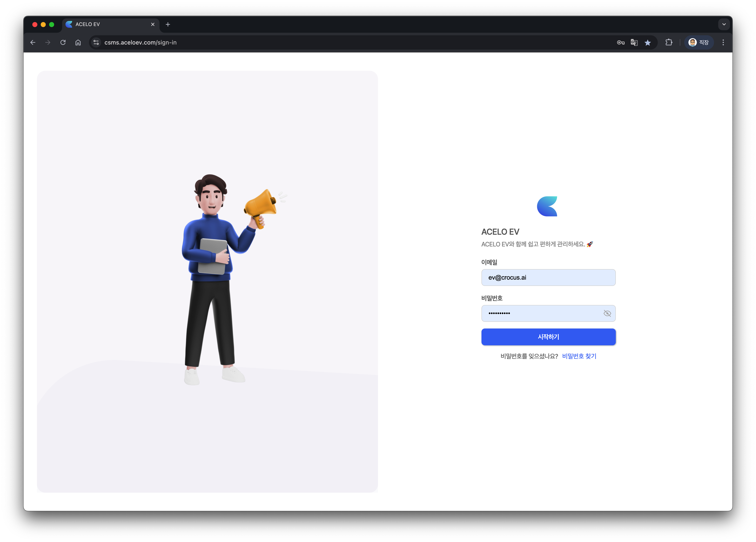The image size is (756, 542).
Task: Click the 비밀번호 찾기 link
Action: (579, 356)
